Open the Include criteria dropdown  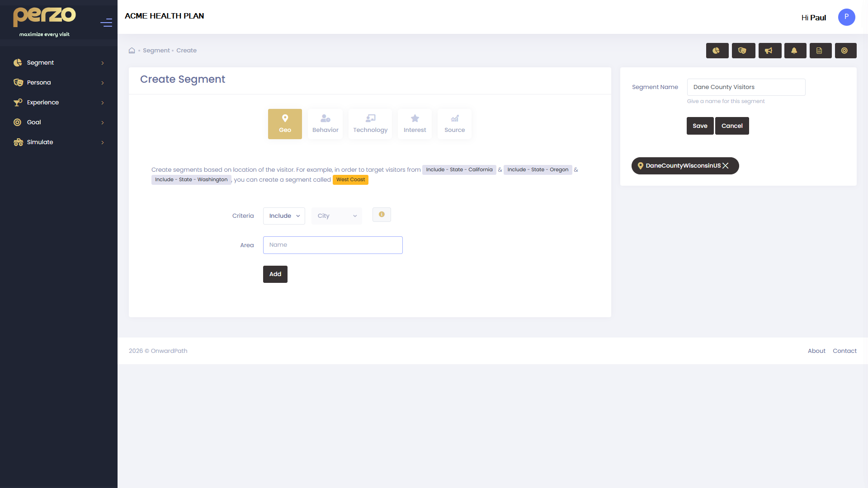coord(284,216)
